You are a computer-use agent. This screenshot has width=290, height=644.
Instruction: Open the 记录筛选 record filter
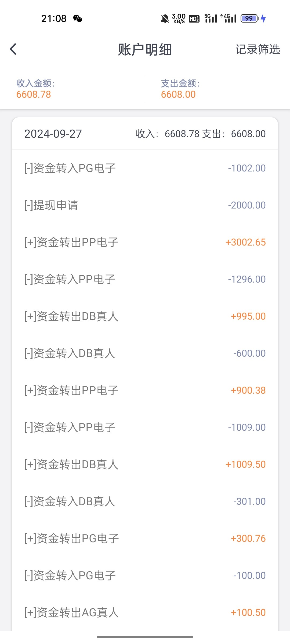click(x=258, y=49)
